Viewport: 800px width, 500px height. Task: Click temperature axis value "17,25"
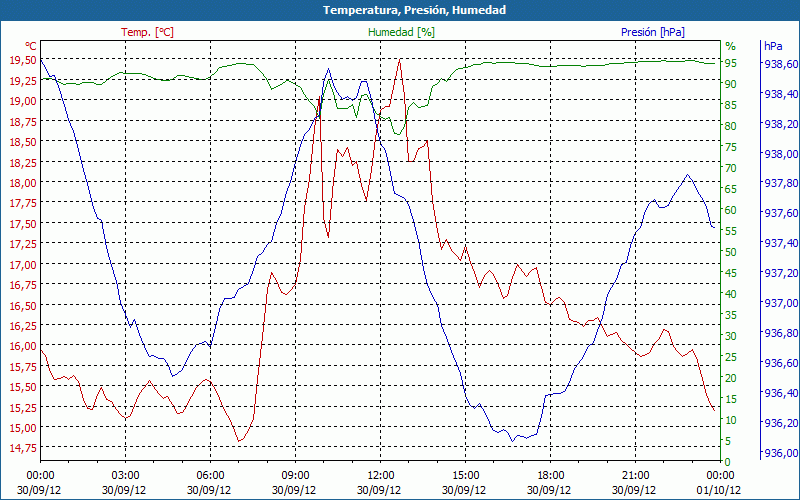(x=23, y=244)
